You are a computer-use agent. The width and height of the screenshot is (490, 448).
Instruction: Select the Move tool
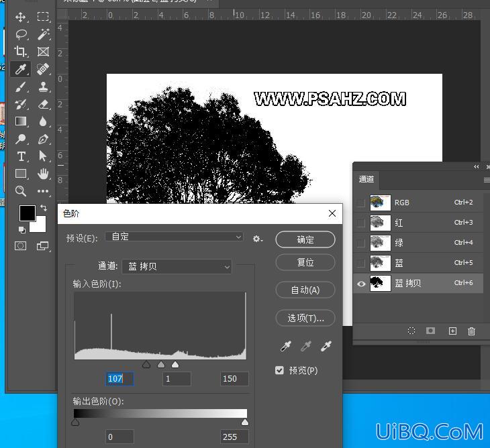21,17
